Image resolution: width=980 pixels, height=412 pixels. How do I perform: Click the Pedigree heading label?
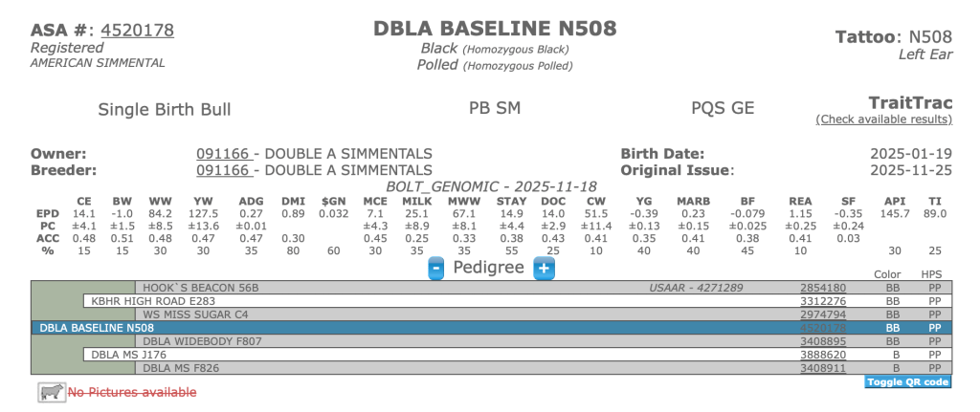pos(489,268)
